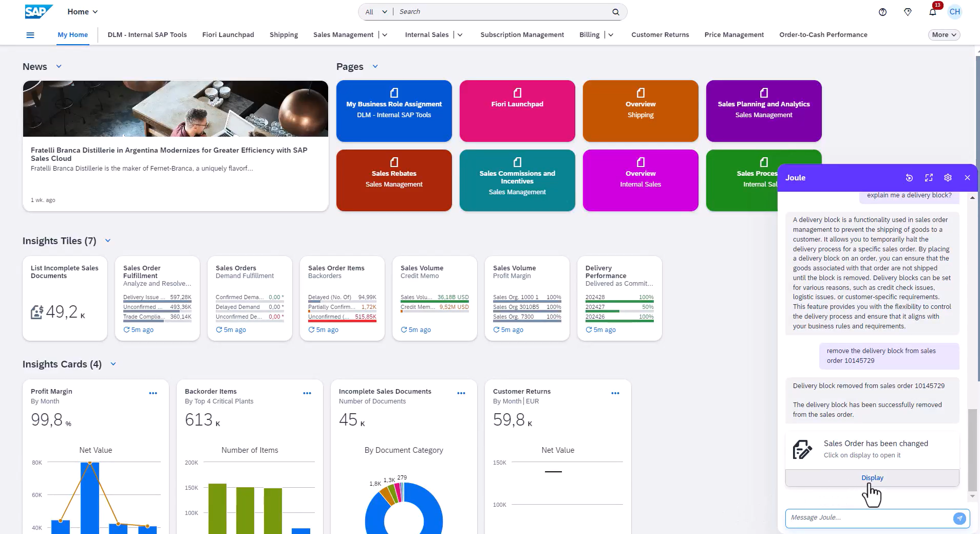980x534 pixels.
Task: Click the Sales Volume Profit Margin tile title
Action: [514, 268]
